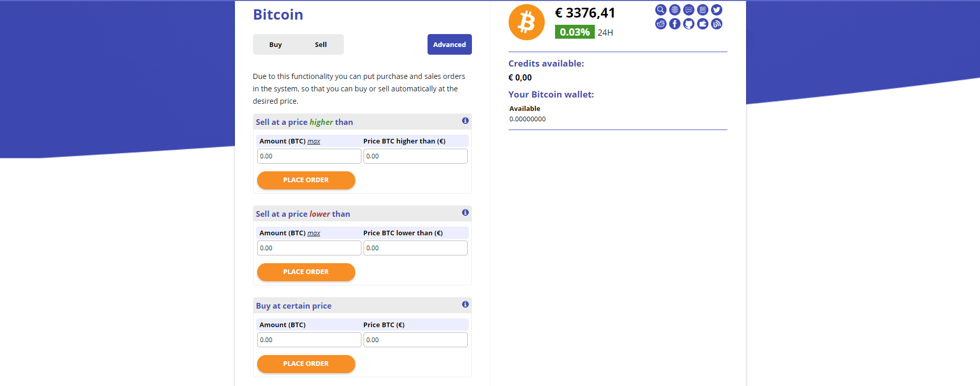The image size is (980, 386).
Task: Focus Amount (BTC) field under sell lower
Action: click(309, 248)
